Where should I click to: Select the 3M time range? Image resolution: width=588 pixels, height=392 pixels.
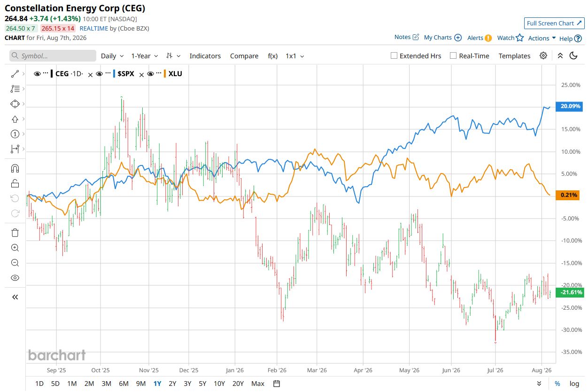coord(106,384)
